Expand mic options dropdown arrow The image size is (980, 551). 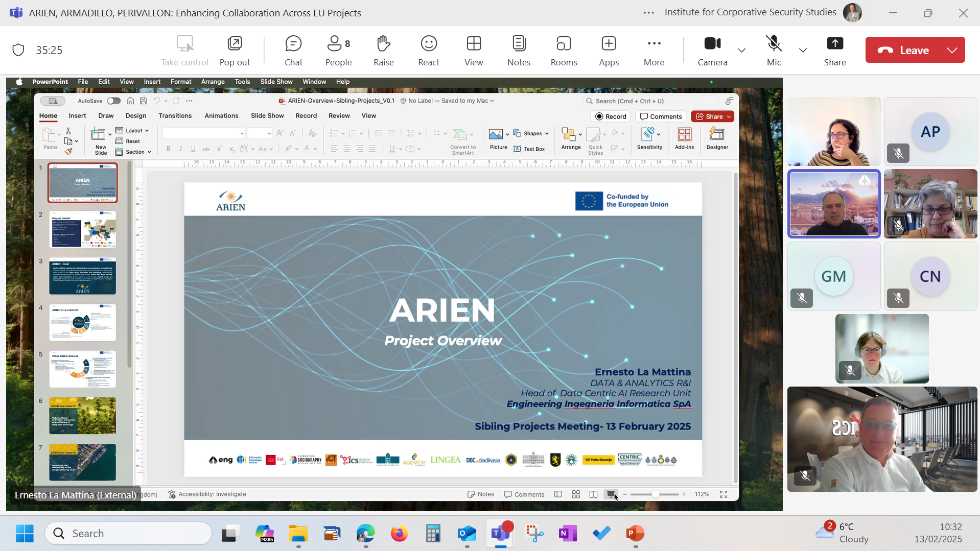[803, 50]
